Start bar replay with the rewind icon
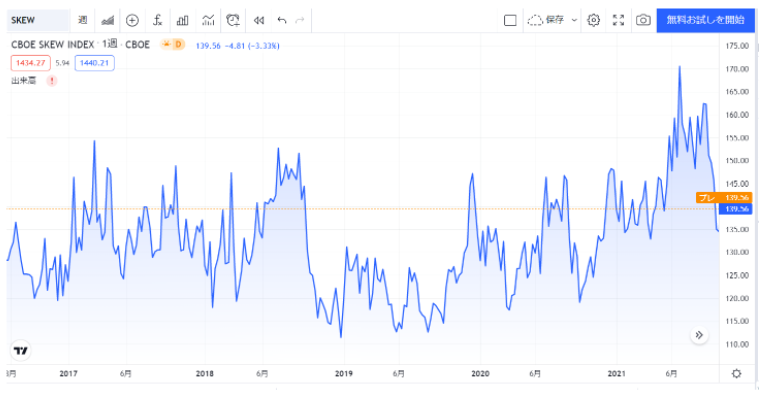The height and width of the screenshot is (407, 766). (x=259, y=20)
